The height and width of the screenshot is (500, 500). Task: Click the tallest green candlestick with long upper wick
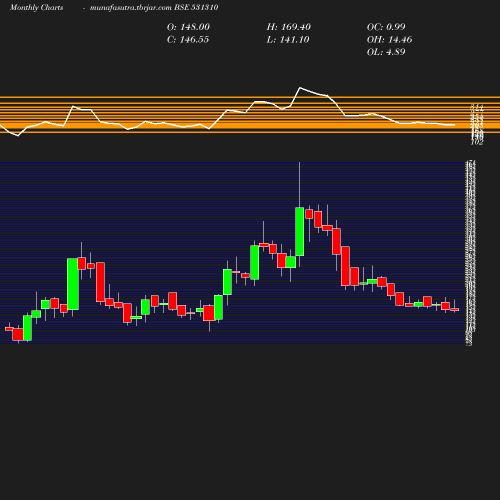tap(300, 231)
